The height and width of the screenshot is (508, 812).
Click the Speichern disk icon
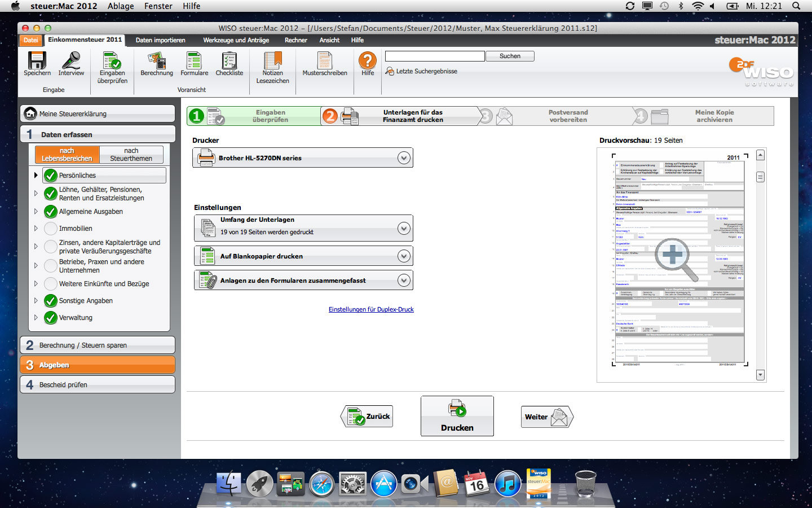37,60
